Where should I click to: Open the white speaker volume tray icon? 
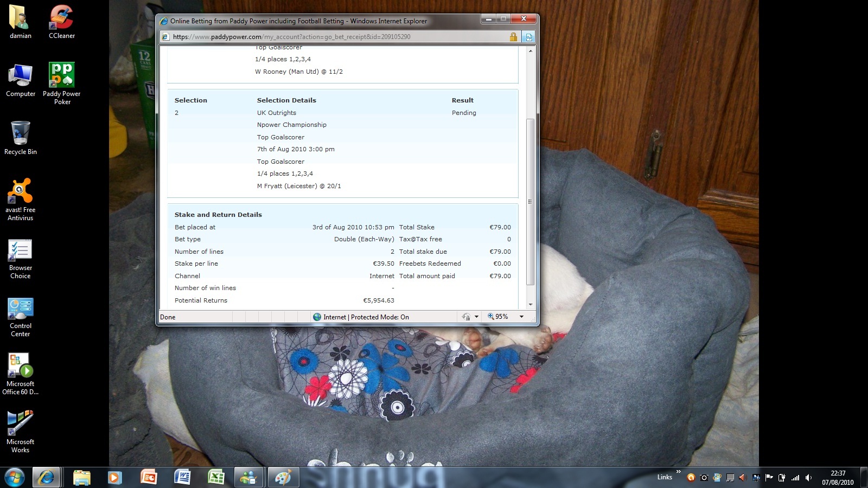808,478
